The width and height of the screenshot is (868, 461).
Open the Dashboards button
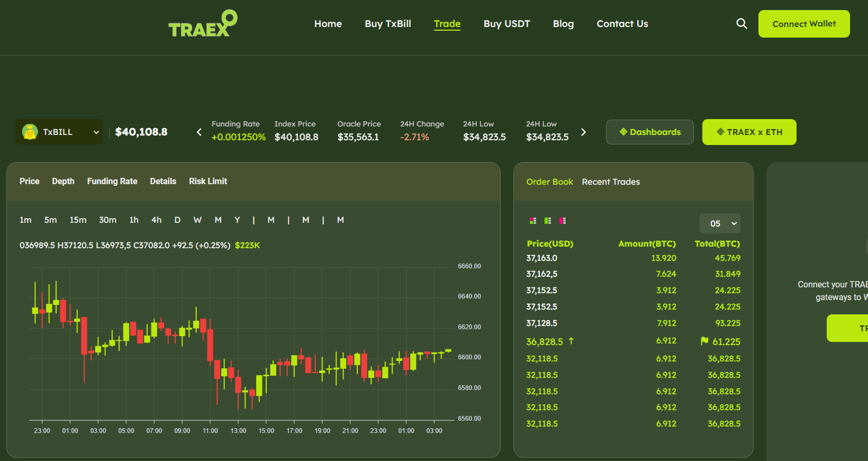point(649,132)
